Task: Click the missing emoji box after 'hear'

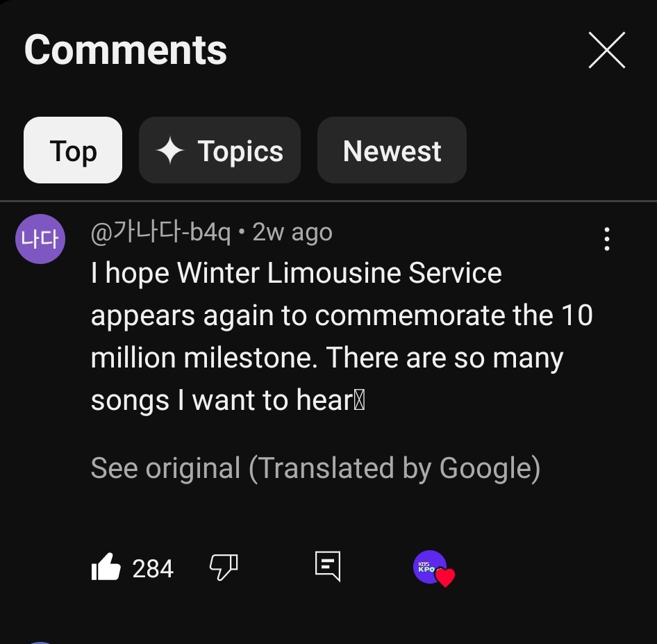Action: pyautogui.click(x=359, y=400)
